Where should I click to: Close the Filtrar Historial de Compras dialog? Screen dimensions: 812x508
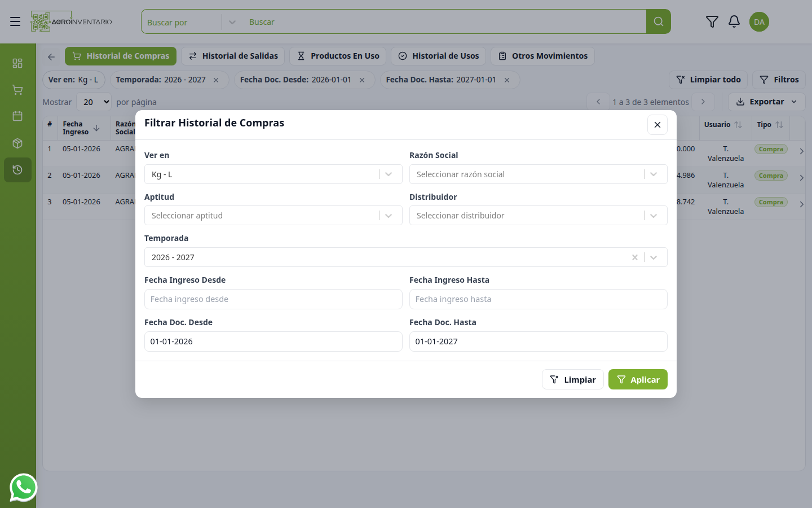657,125
